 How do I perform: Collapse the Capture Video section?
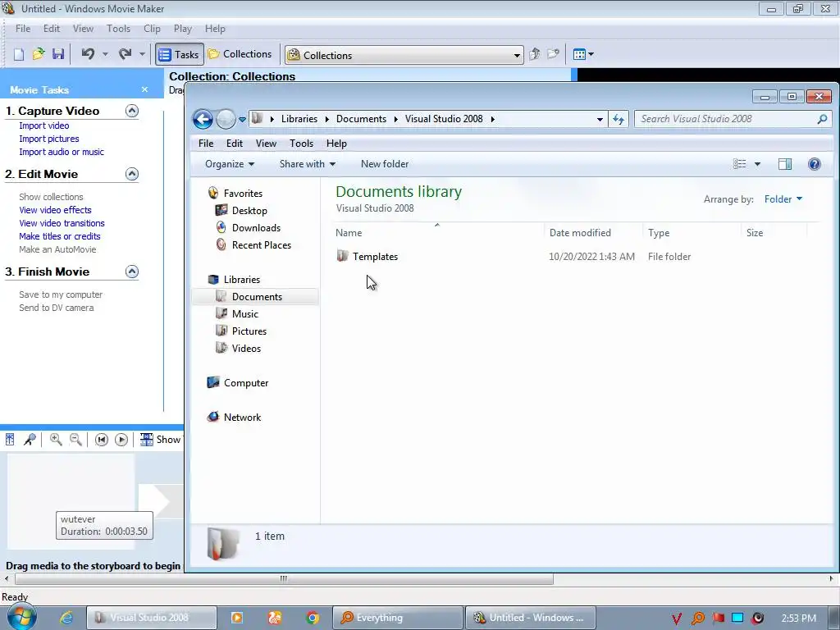[132, 111]
